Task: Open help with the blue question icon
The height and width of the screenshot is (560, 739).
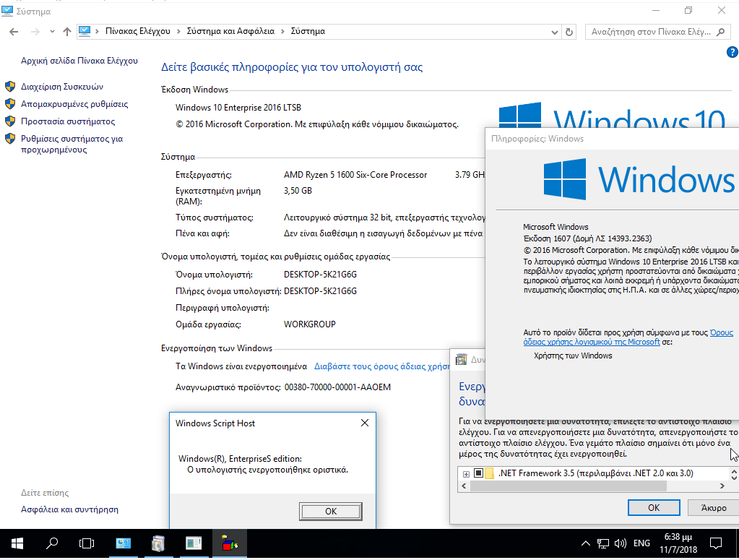Action: [732, 52]
